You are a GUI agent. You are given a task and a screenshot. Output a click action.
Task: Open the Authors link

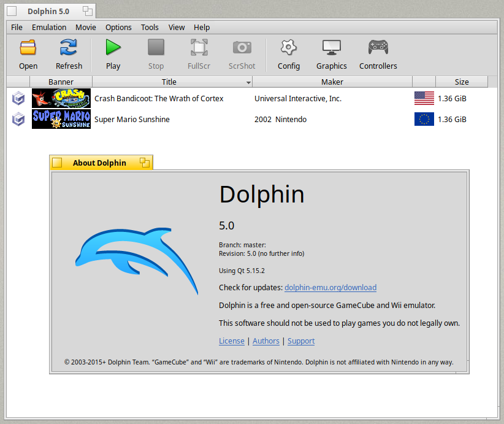(x=266, y=341)
